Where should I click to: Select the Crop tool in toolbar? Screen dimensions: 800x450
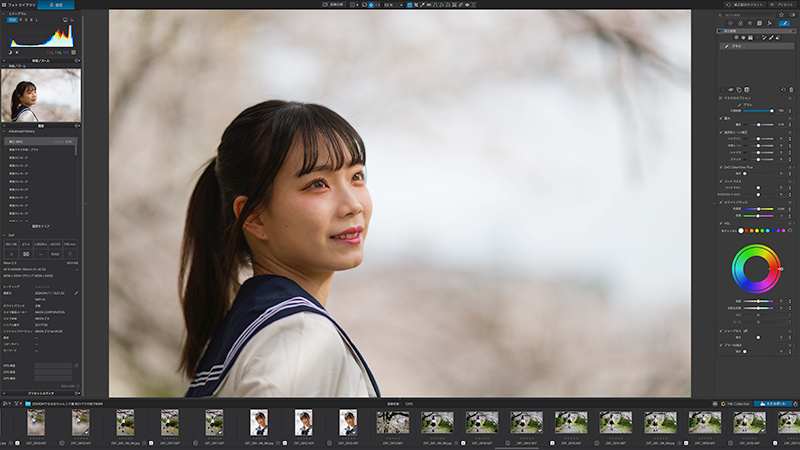(416, 5)
